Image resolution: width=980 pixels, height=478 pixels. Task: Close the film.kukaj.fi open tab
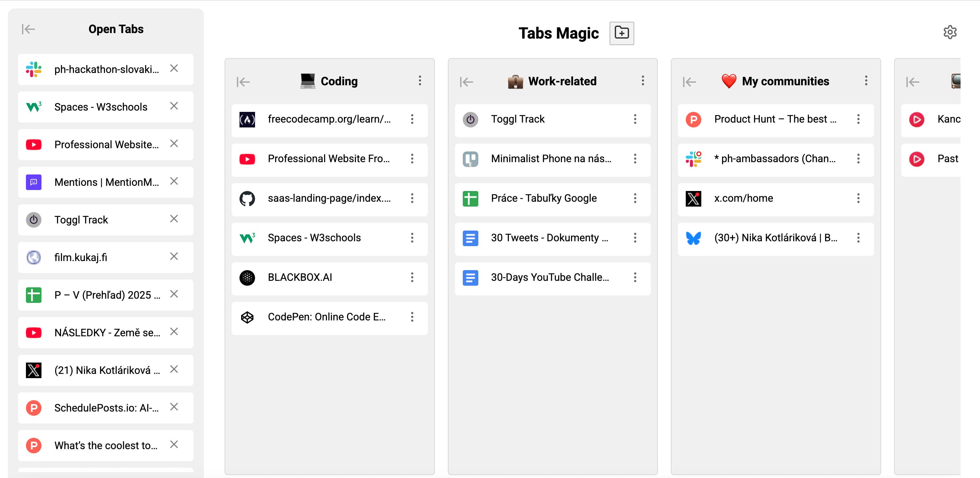point(174,257)
